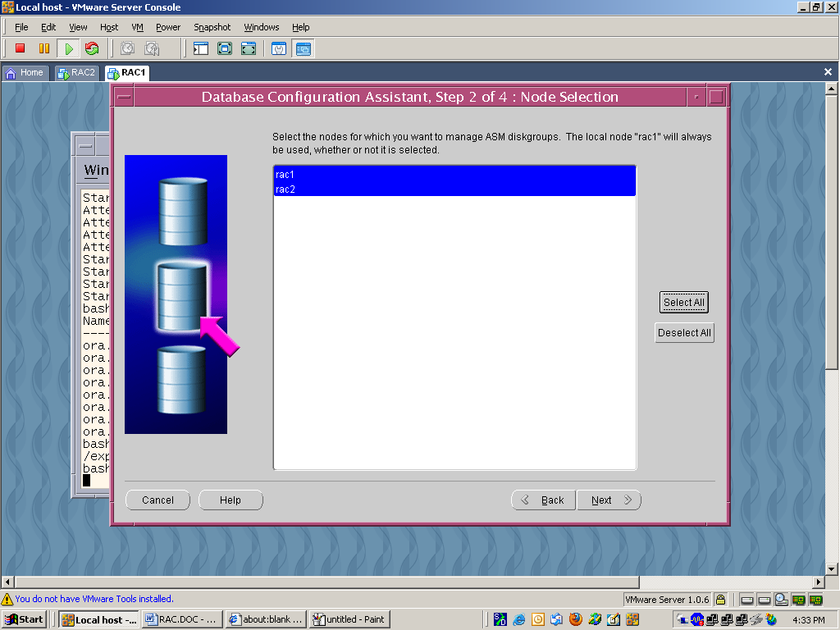Image resolution: width=840 pixels, height=630 pixels.
Task: Open the Snapshot menu
Action: click(x=212, y=27)
